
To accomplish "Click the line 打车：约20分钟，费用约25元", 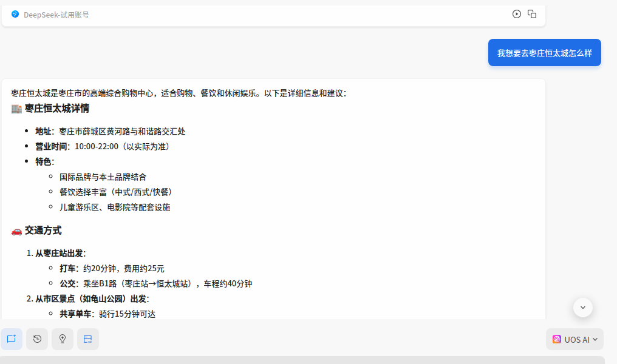I will click(x=112, y=269).
